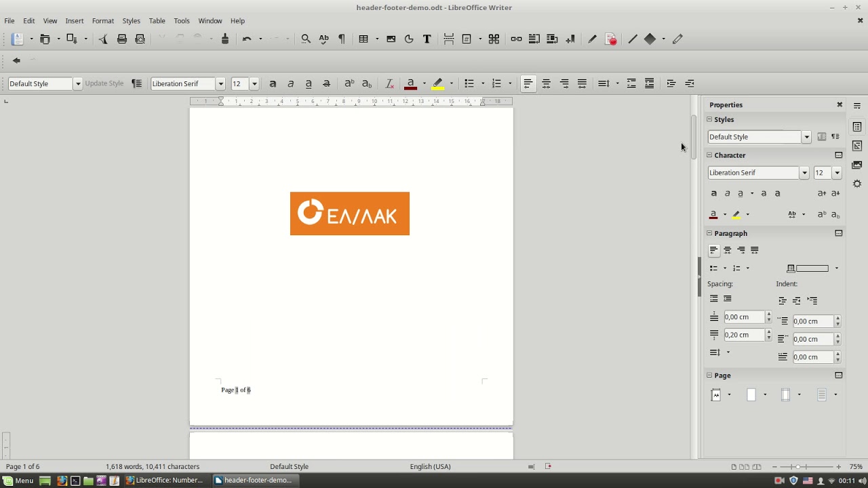Viewport: 868px width, 488px height.
Task: Open Highlighting Color dropdown arrow in toolbar
Action: [451, 83]
